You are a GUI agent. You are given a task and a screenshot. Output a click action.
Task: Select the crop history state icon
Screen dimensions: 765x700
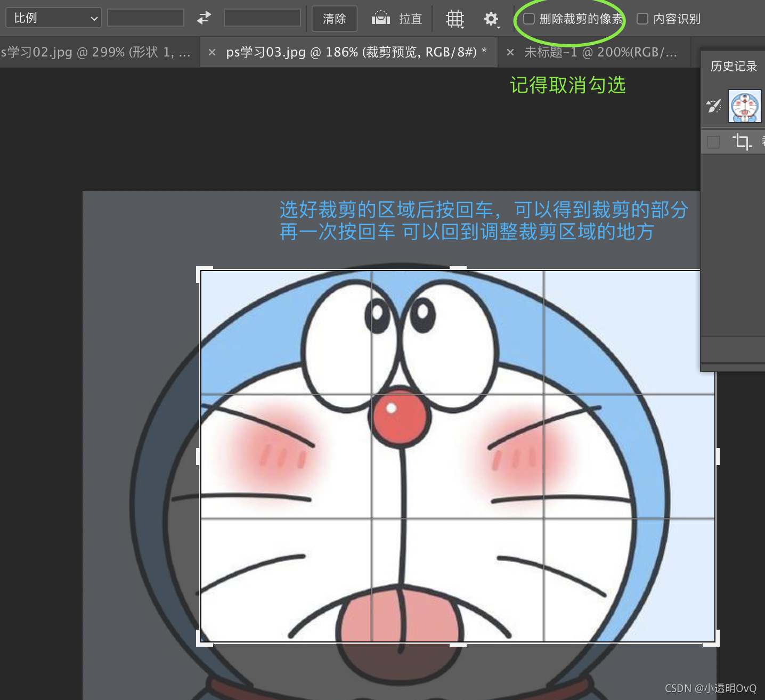(742, 142)
